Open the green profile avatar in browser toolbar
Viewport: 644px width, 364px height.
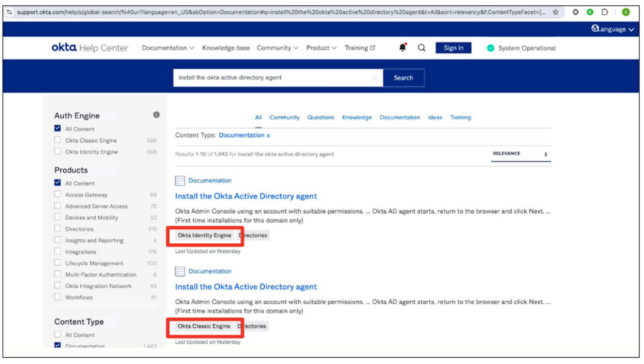point(626,12)
